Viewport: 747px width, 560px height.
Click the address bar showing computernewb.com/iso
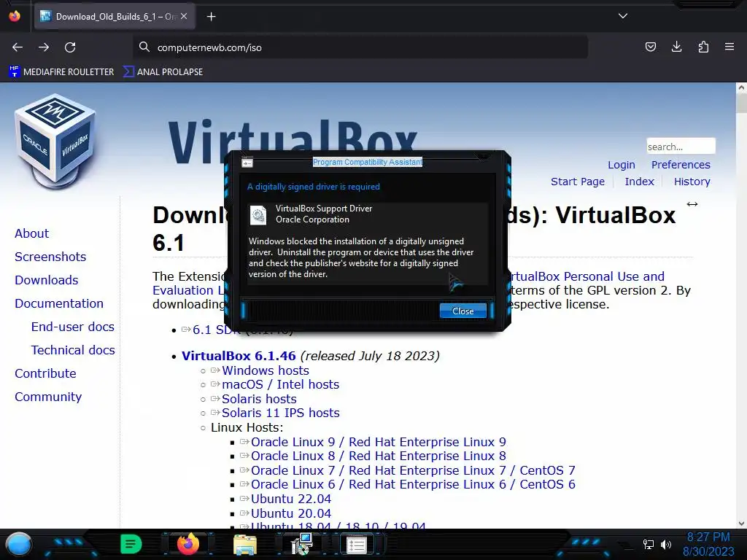click(x=360, y=47)
